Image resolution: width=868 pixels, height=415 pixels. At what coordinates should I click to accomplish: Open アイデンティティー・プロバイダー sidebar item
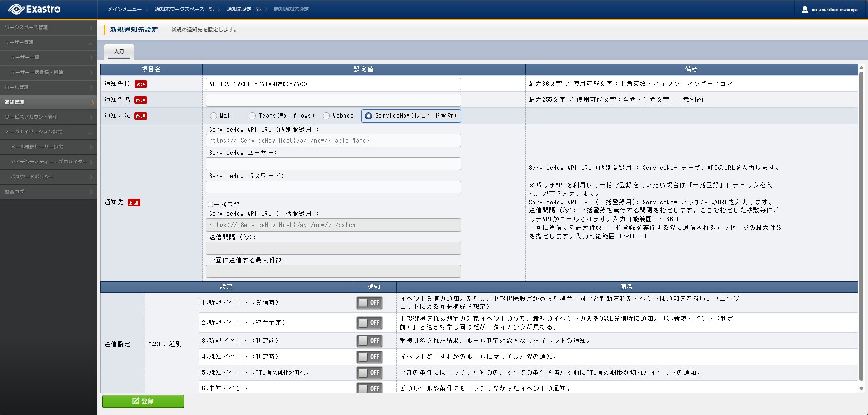pyautogui.click(x=49, y=162)
